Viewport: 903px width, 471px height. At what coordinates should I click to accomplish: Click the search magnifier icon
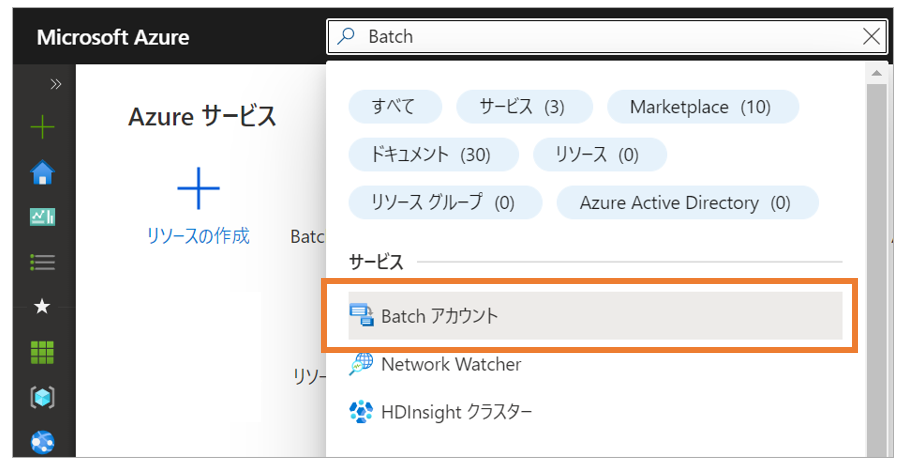[x=346, y=36]
